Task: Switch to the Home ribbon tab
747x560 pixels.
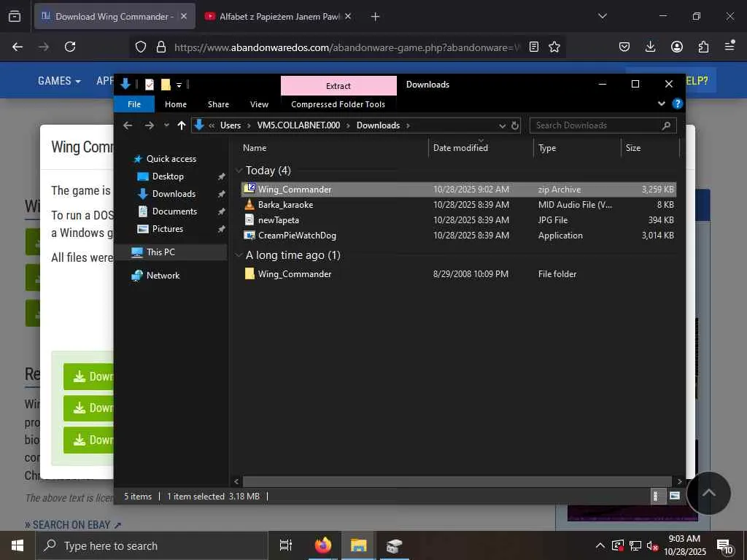Action: [x=176, y=104]
